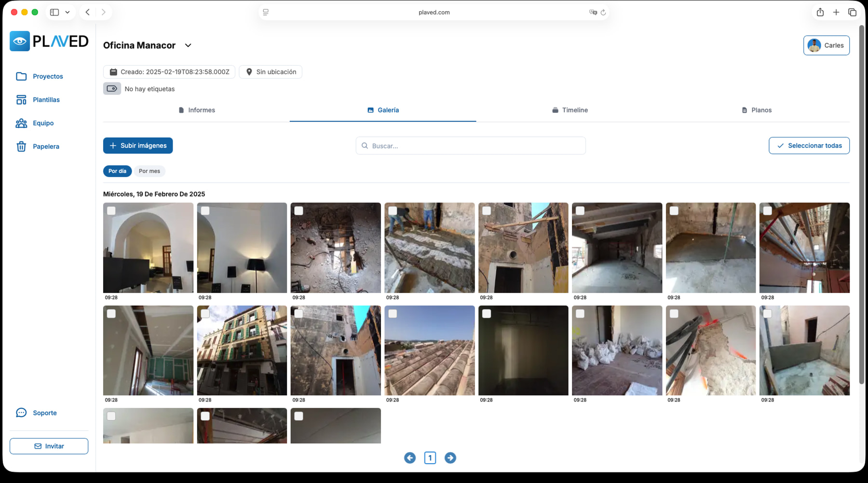Select checkbox on the hole-in-floor rubble photo
Viewport: 868px width, 483px height.
click(x=299, y=211)
